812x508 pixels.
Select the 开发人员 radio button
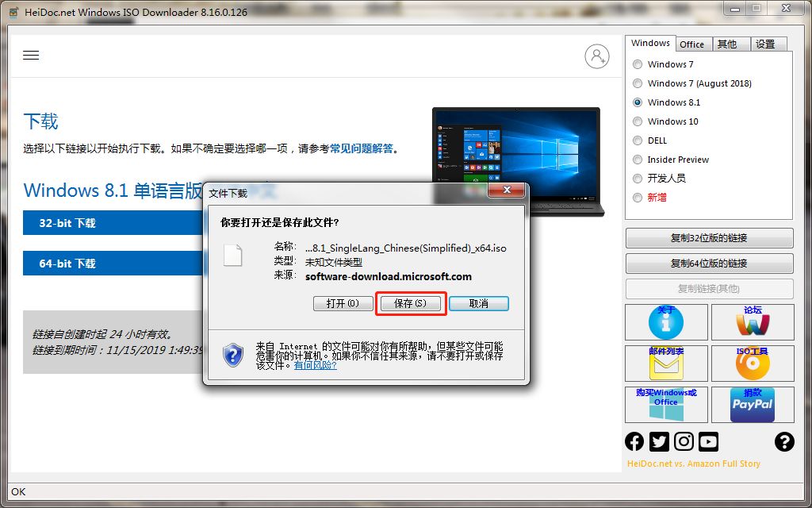[638, 179]
